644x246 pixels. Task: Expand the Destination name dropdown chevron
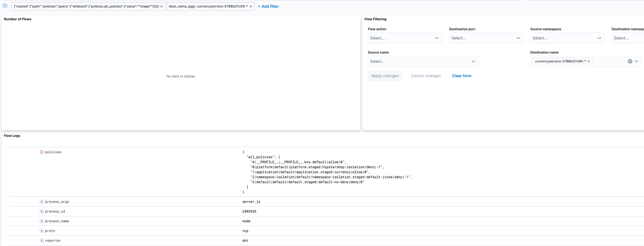(636, 61)
